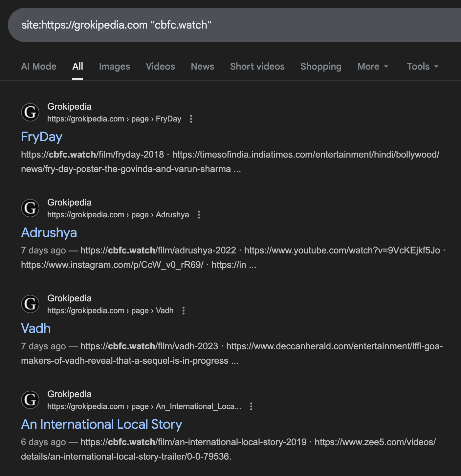Open the three-dot options next to the Vadh URL

point(184,311)
